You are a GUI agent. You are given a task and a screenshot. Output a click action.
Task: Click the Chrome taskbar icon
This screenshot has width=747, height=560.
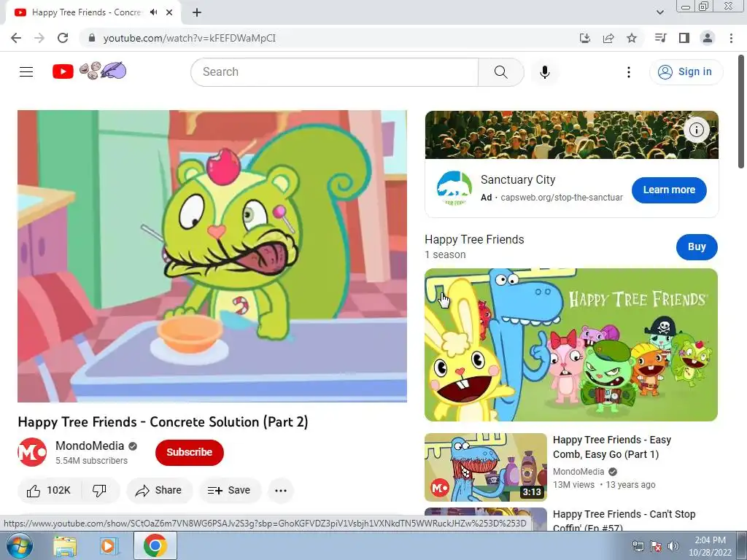coord(155,546)
